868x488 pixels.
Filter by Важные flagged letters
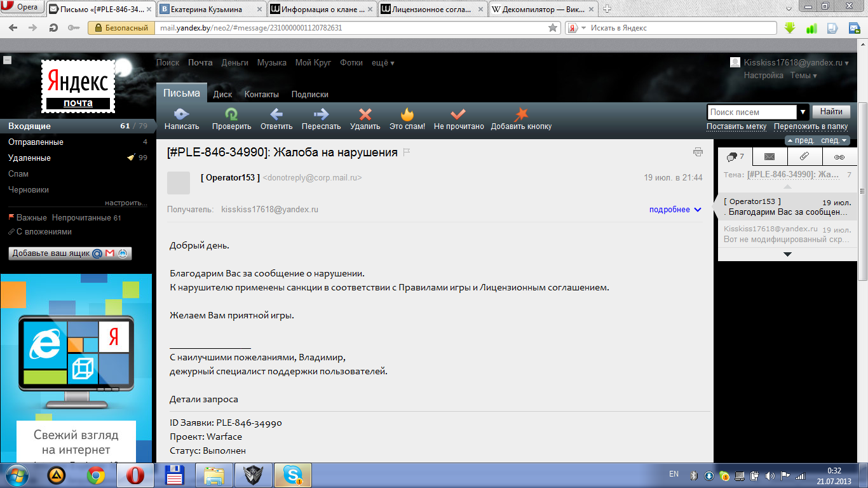[x=32, y=218]
